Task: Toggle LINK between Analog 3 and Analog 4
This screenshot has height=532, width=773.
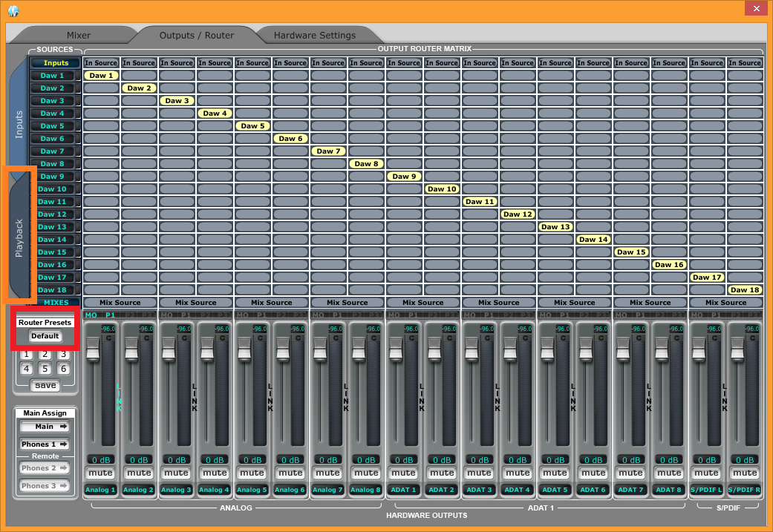Action: click(195, 398)
